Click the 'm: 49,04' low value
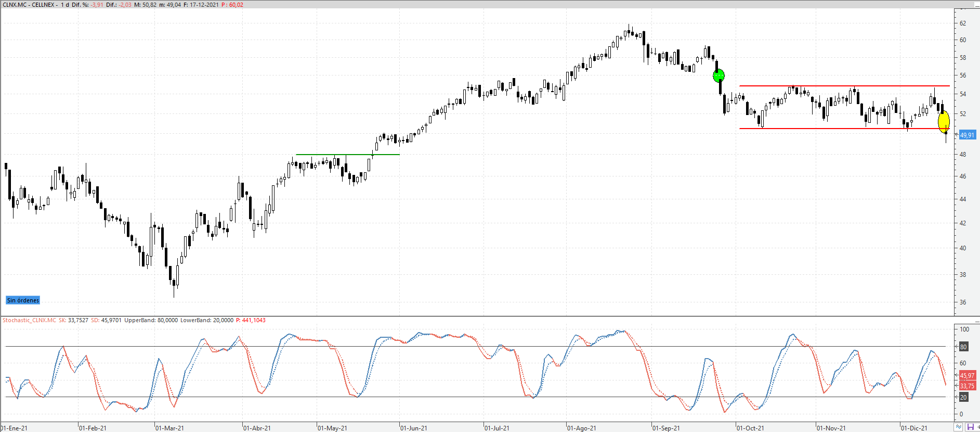The width and height of the screenshot is (980, 432). pyautogui.click(x=171, y=5)
